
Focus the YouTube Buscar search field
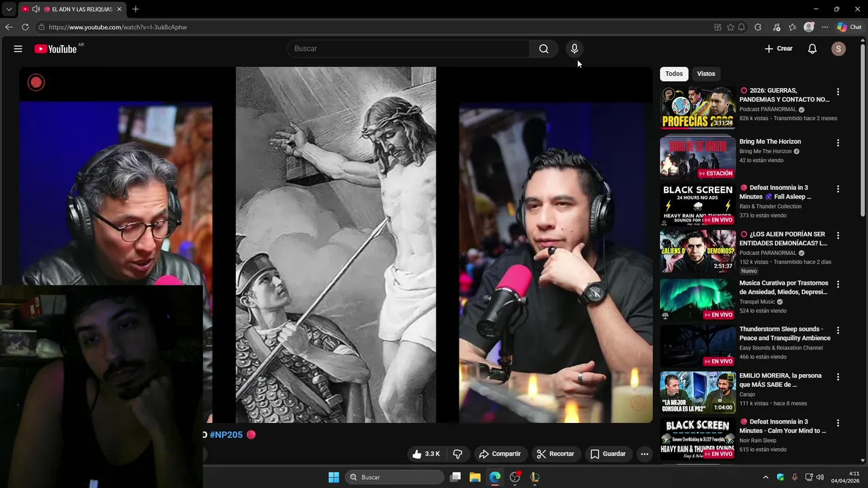[408, 49]
